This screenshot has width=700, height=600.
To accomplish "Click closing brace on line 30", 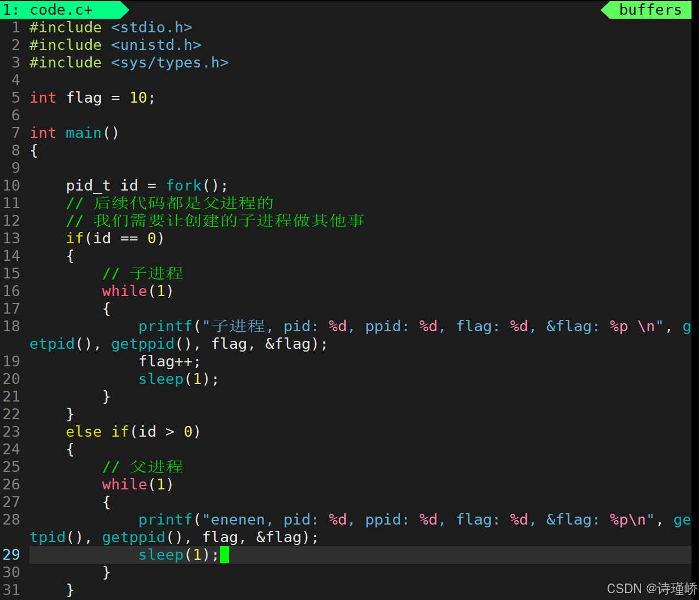I will [x=107, y=572].
